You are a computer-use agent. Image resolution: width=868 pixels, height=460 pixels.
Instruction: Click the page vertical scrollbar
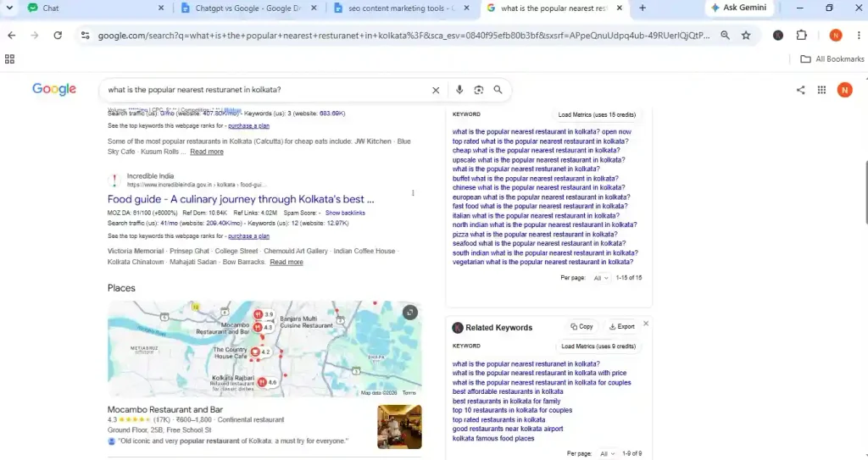pos(865,192)
